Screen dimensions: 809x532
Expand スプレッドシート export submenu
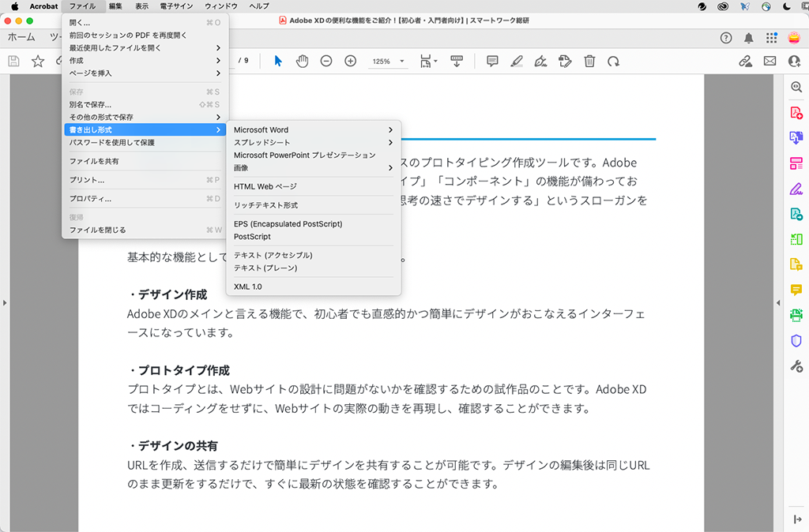pyautogui.click(x=314, y=142)
